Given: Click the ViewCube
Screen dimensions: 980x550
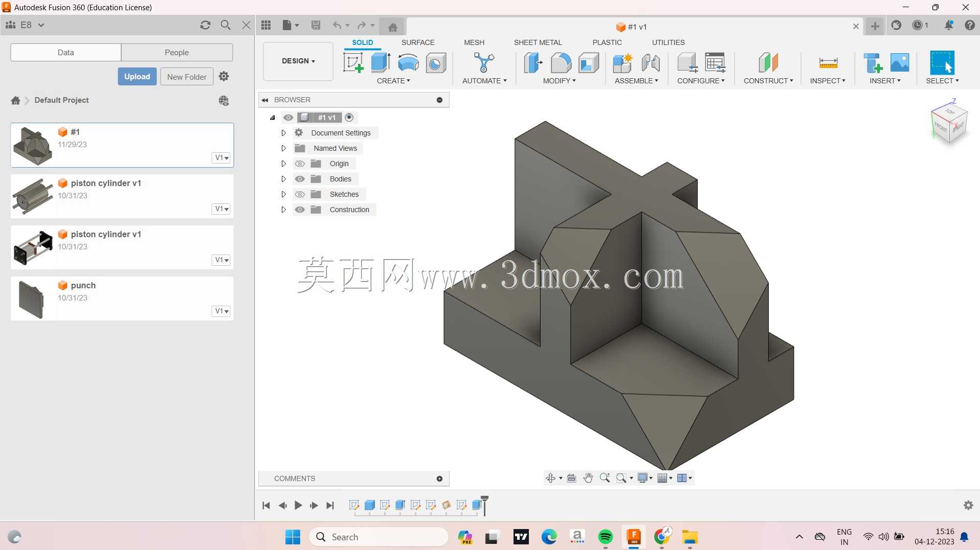Looking at the screenshot, I should pos(950,124).
